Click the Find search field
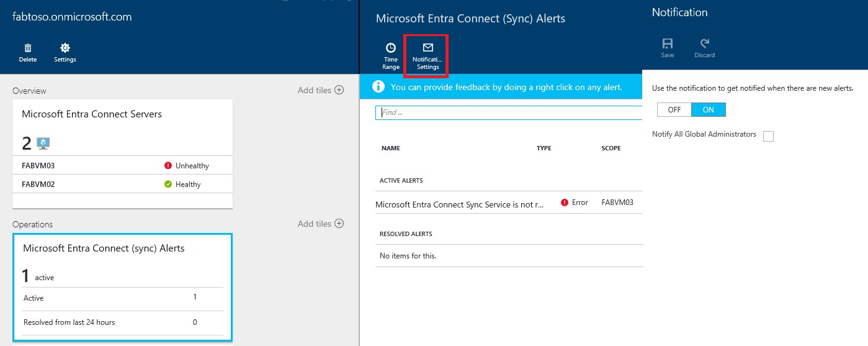The width and height of the screenshot is (868, 346). [x=509, y=112]
